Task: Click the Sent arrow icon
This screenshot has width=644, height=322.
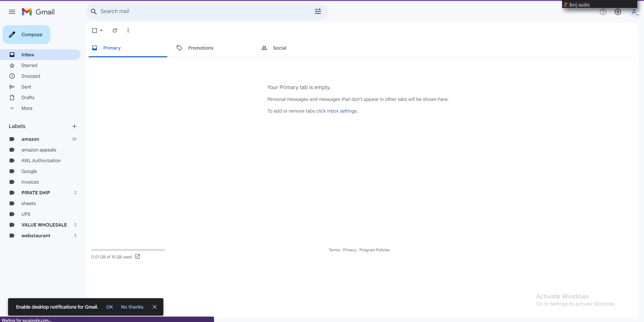Action: pos(12,87)
